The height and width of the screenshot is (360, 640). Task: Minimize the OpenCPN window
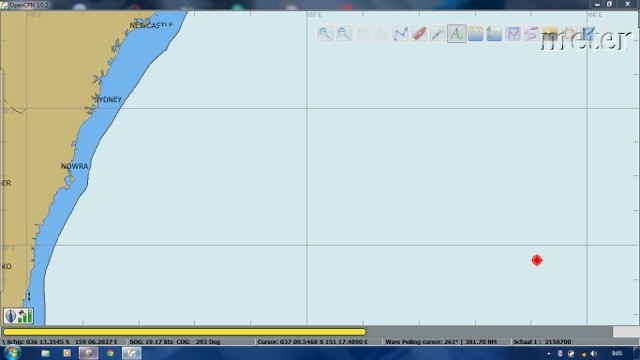coord(597,4)
